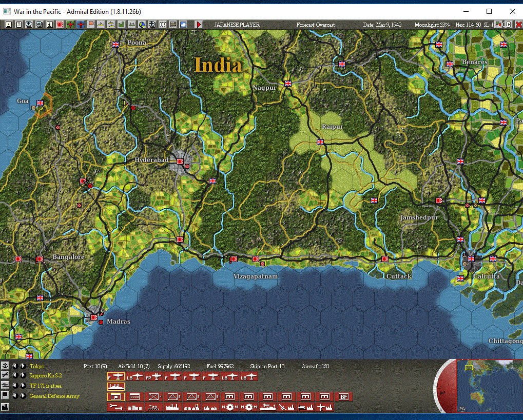Select the highlighted General Defence Army unit icon
523x420 pixels.
pos(116,397)
